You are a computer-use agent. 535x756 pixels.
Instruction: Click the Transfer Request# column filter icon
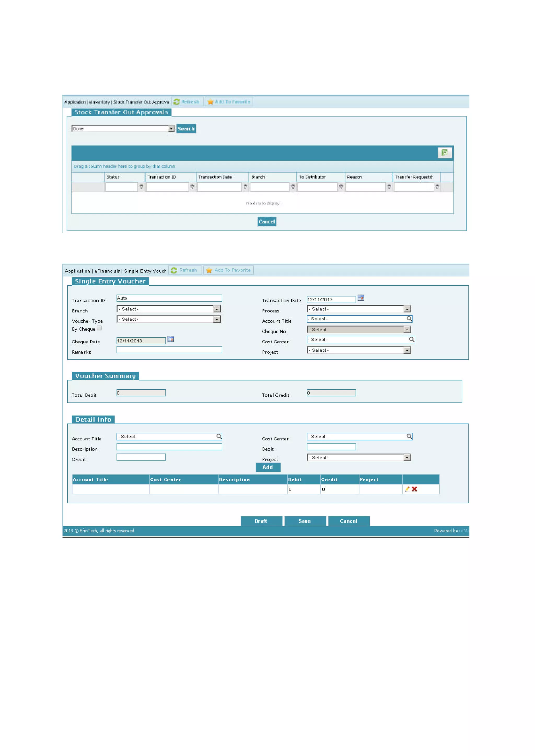coord(437,187)
